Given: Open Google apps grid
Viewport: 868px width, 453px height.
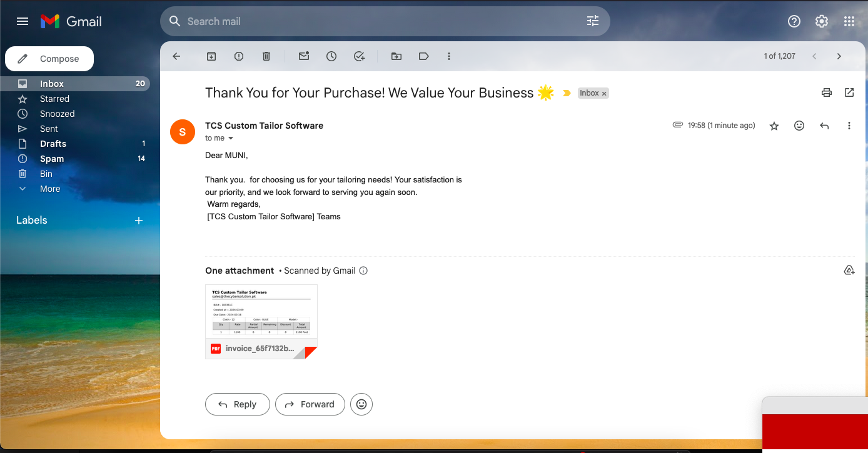Looking at the screenshot, I should [x=849, y=21].
